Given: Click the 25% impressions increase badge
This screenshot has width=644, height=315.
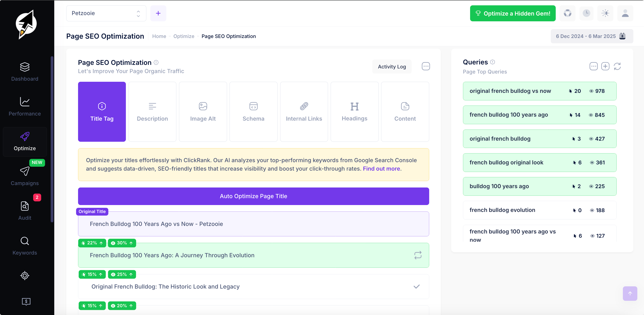Looking at the screenshot, I should [122, 274].
